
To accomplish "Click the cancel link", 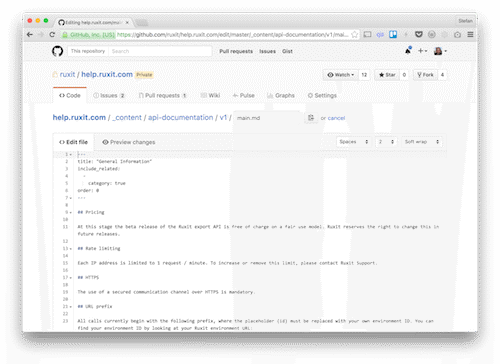I will pyautogui.click(x=336, y=118).
